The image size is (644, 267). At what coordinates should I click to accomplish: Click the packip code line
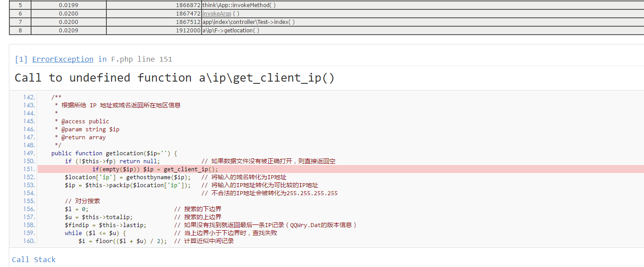click(128, 185)
